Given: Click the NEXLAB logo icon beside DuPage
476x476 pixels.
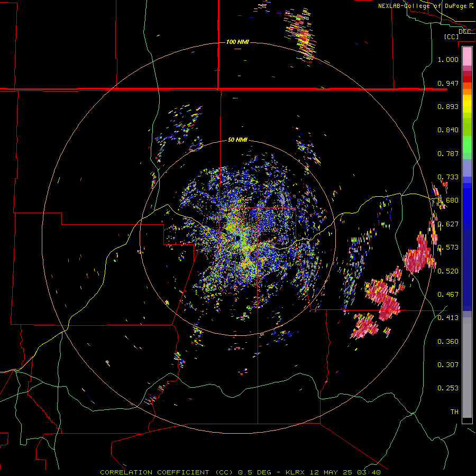Looking at the screenshot, I should pyautogui.click(x=471, y=5).
